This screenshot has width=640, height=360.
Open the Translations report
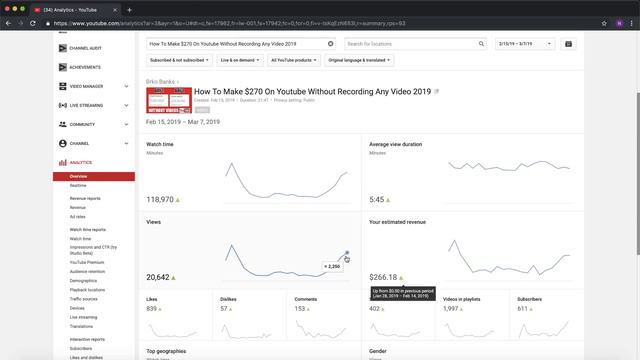click(x=81, y=327)
